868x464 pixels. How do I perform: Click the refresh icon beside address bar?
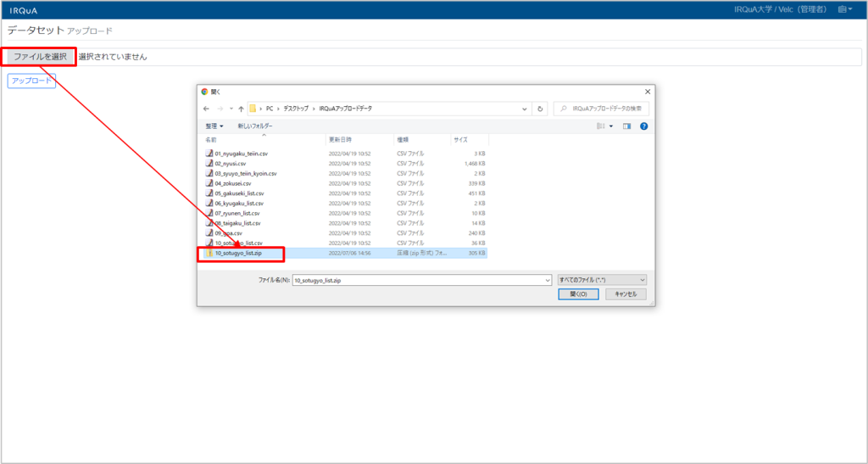coord(540,109)
